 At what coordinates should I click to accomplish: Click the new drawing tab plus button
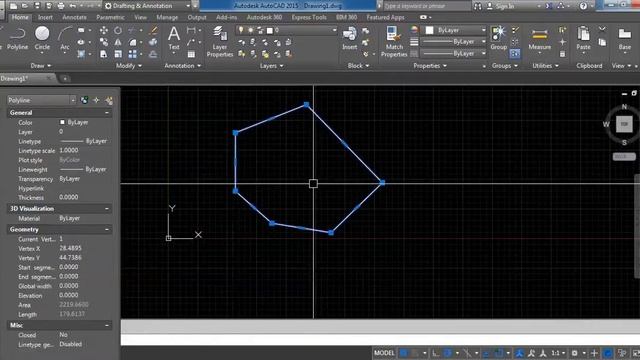[x=65, y=78]
